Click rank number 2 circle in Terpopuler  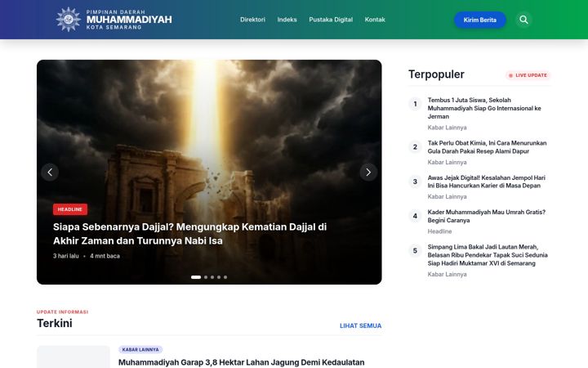[x=415, y=147]
